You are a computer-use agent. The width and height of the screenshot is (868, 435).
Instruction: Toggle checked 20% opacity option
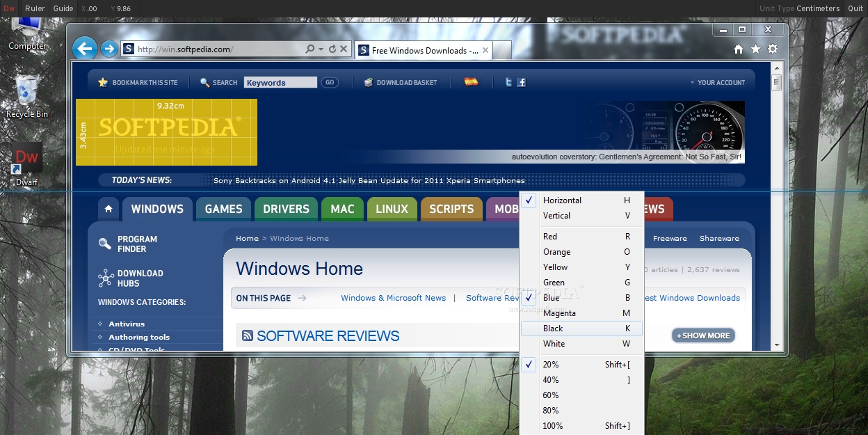click(581, 365)
